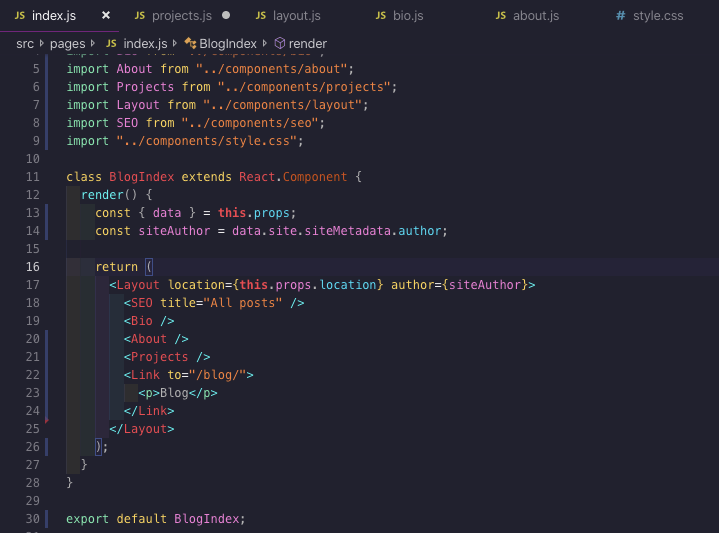The width and height of the screenshot is (719, 533).
Task: Click the return keyword on line 16
Action: tap(116, 266)
